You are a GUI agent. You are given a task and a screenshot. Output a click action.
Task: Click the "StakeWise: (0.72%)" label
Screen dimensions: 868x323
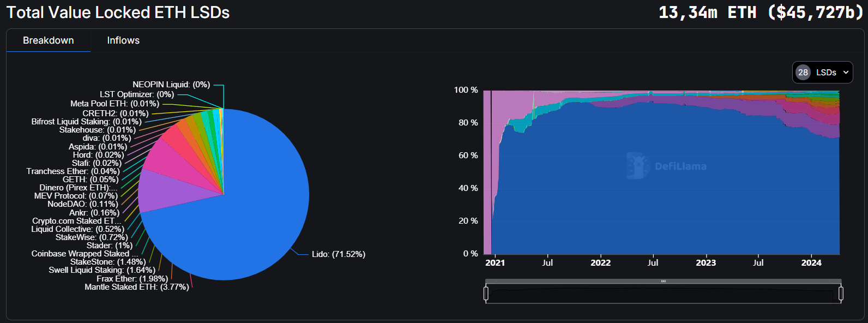92,237
